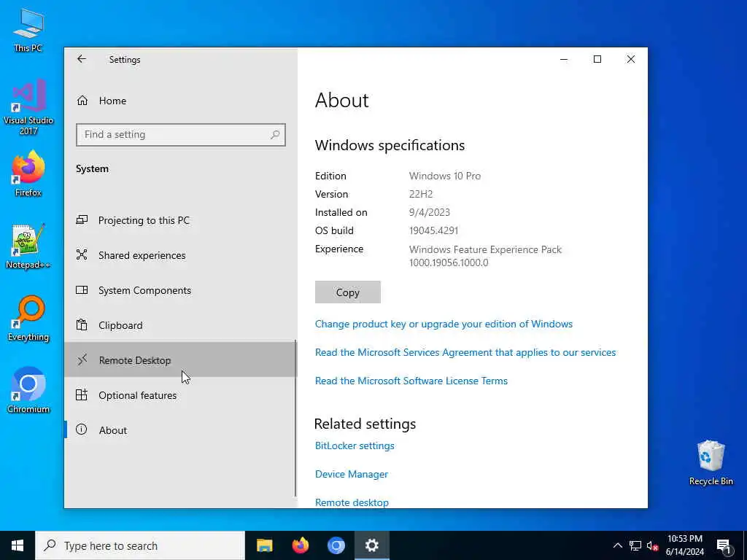
Task: Select the Recycle Bin desktop icon
Action: 711,463
